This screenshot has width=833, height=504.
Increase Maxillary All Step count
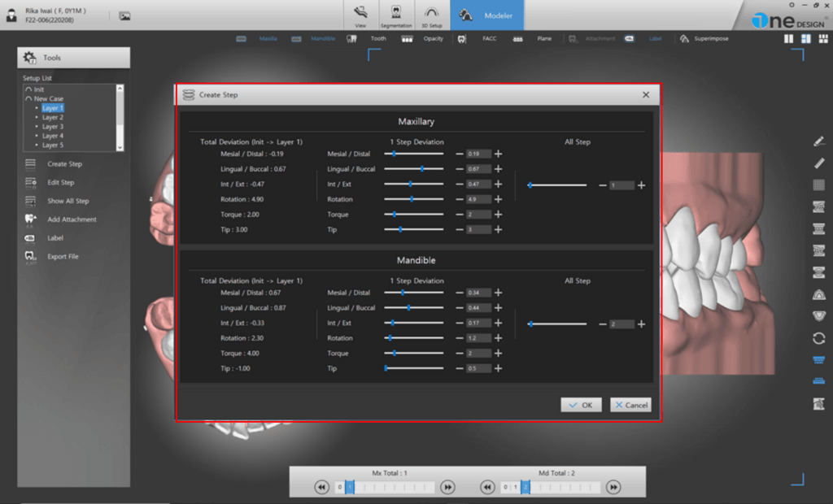pos(642,185)
